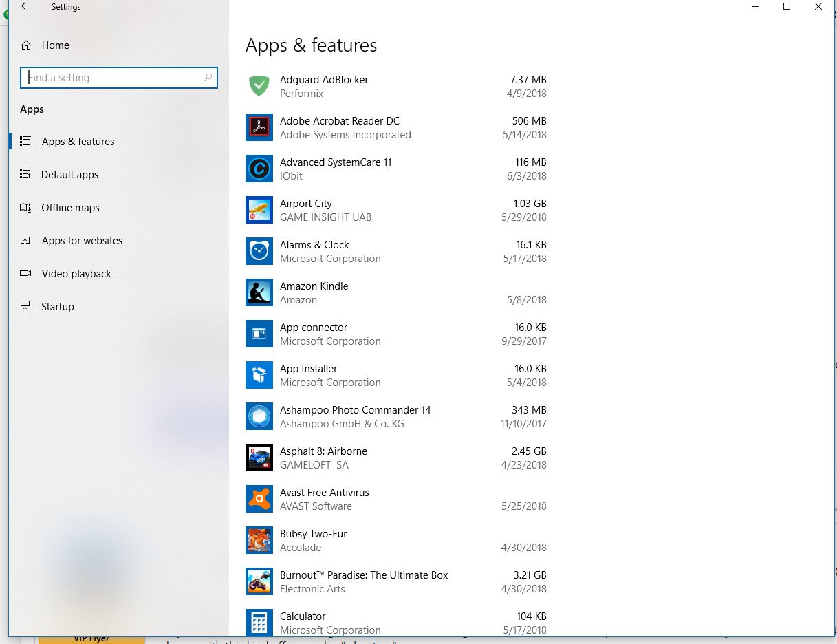
Task: Click the 1.03 GB size value
Action: [530, 204]
